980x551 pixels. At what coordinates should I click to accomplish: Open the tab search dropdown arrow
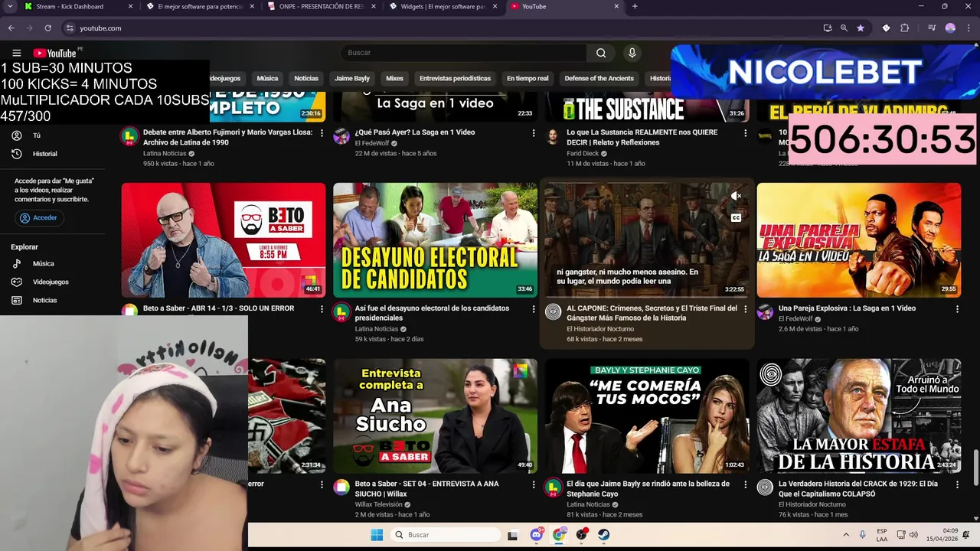(10, 6)
